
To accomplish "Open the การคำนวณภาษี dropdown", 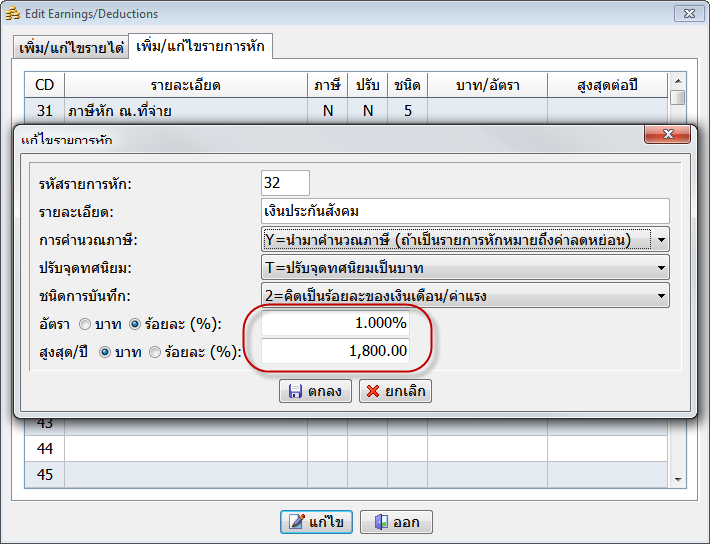I will point(661,239).
